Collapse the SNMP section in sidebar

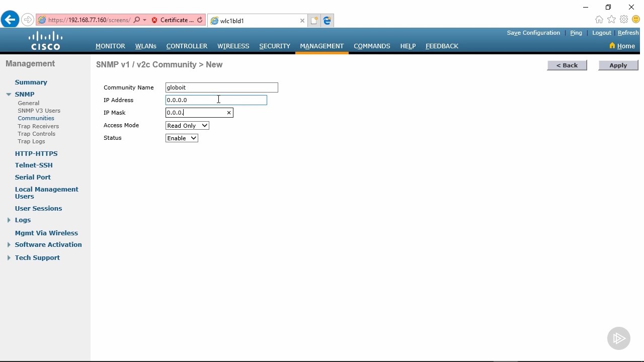click(9, 94)
